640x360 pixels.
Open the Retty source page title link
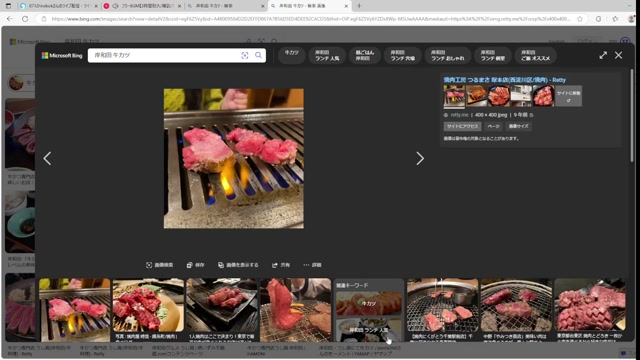[x=504, y=80]
